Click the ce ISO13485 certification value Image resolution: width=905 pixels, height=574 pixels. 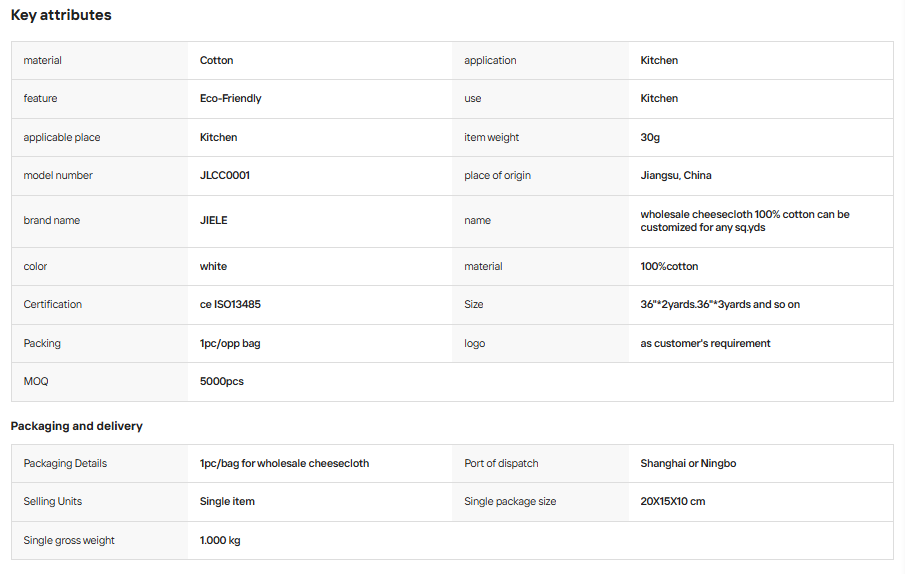pyautogui.click(x=230, y=305)
